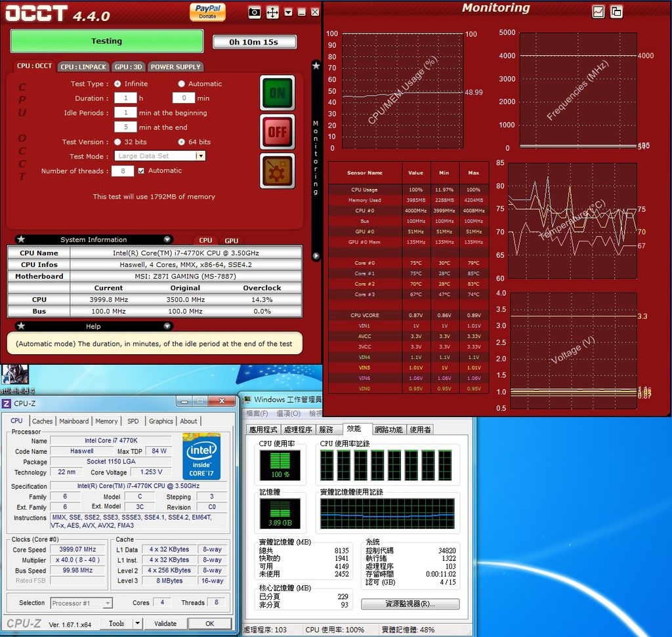This screenshot has height=637, width=672.
Task: Choose the 64 bits test version
Action: tap(182, 142)
